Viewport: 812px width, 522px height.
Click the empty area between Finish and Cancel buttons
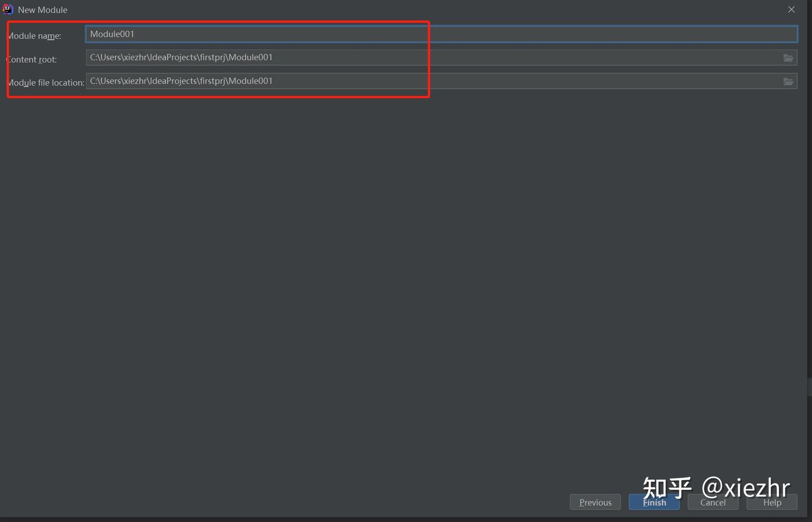coord(683,502)
